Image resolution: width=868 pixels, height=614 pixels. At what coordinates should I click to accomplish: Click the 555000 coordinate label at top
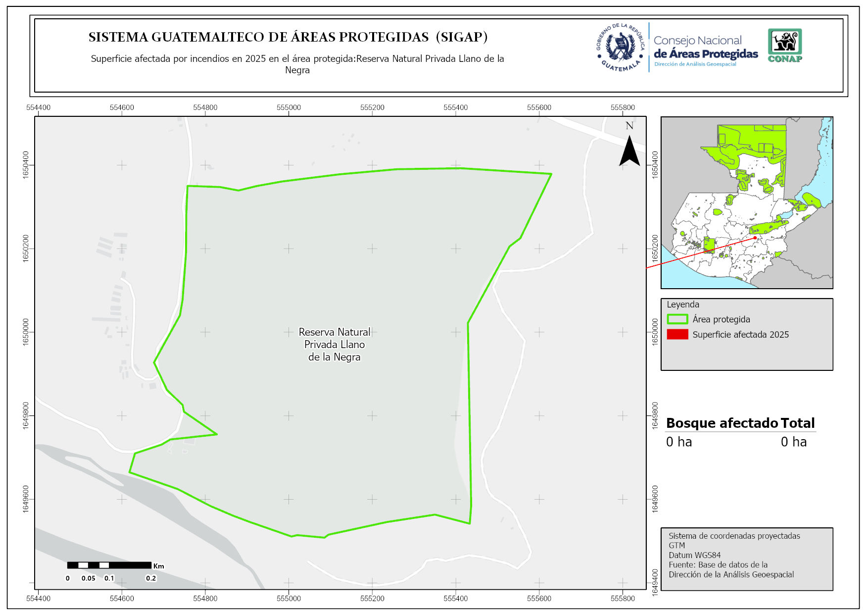coord(289,107)
